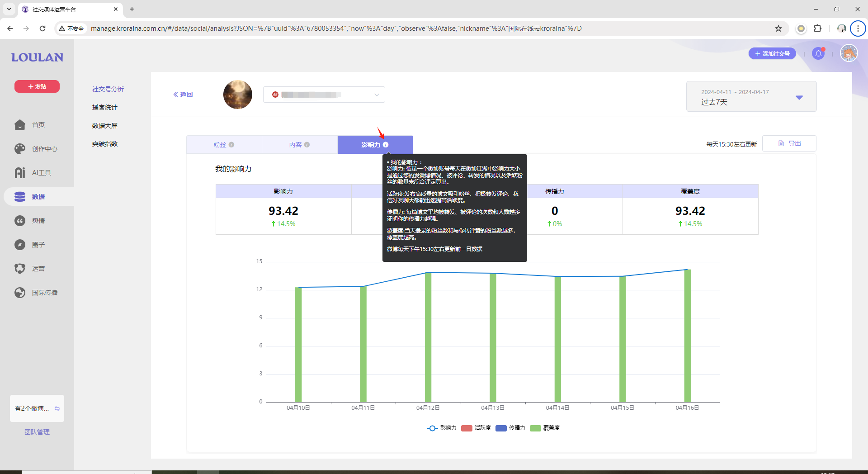Click 每天15:30左右更新 text

point(731,144)
